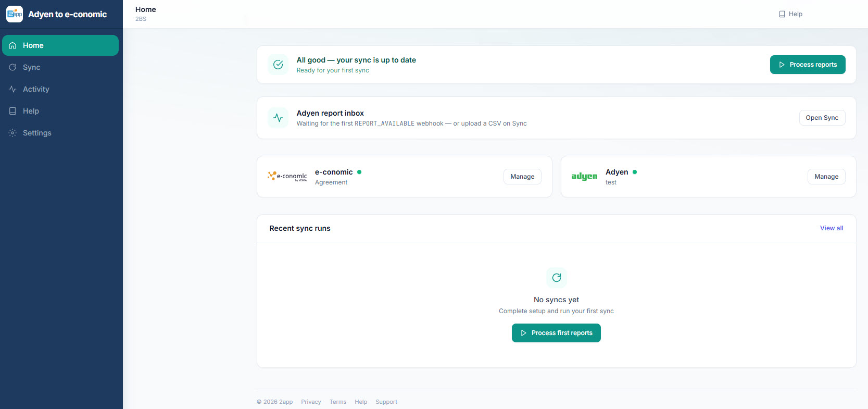This screenshot has height=409, width=868.
Task: Click the e-conomic logo
Action: (x=287, y=176)
